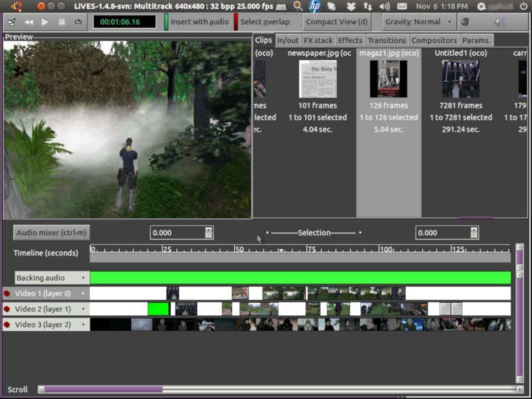Screen dimensions: 532x399
Task: Toggle the red record dot on Video 2
Action: (7, 309)
